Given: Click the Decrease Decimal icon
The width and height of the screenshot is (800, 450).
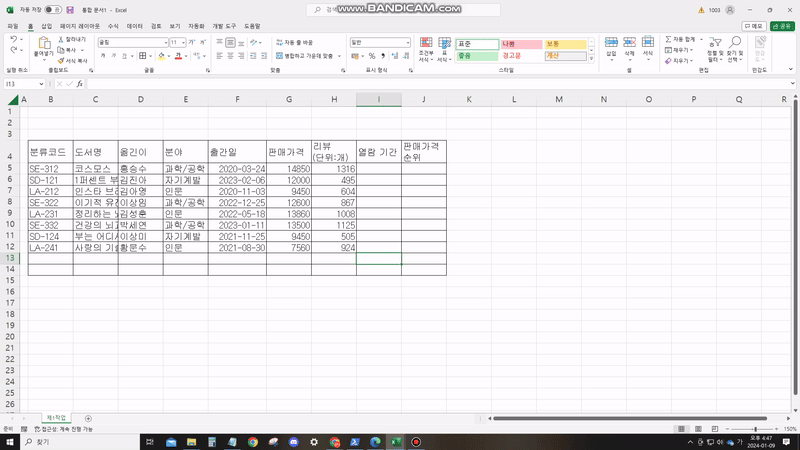Looking at the screenshot, I should coord(406,56).
